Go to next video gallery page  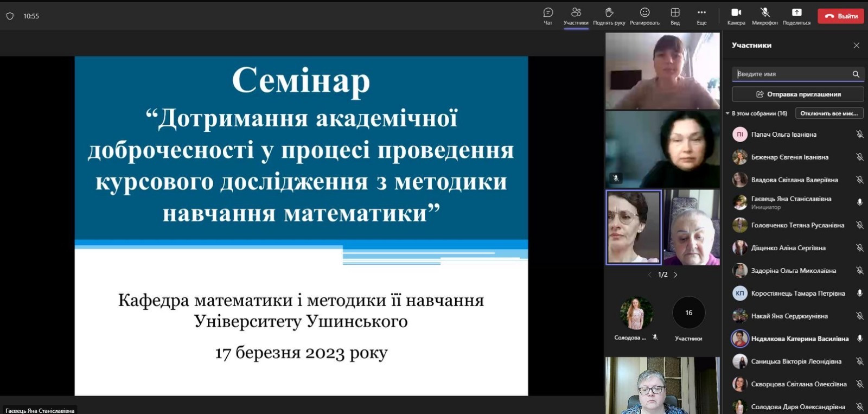(x=675, y=275)
